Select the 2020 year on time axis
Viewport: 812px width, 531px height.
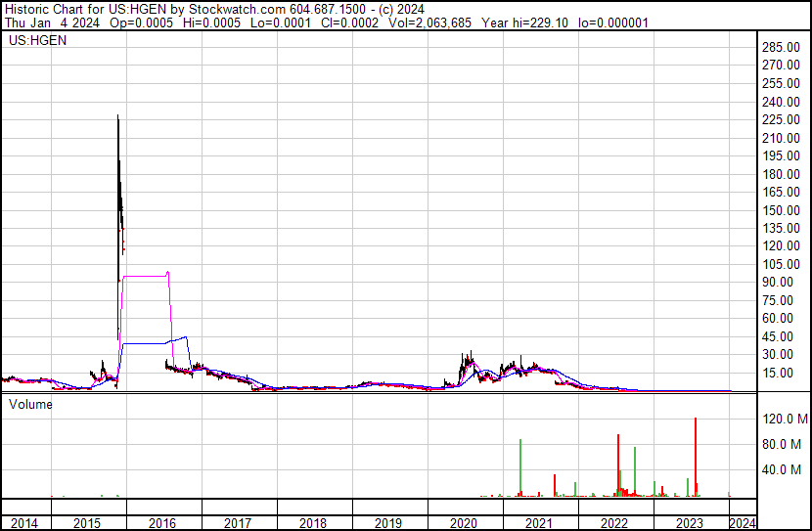[x=463, y=523]
